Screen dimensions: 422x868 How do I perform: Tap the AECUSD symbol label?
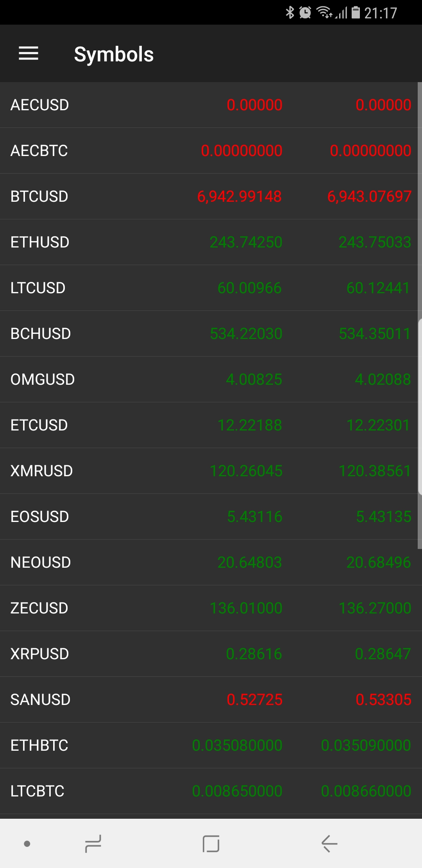click(x=39, y=105)
